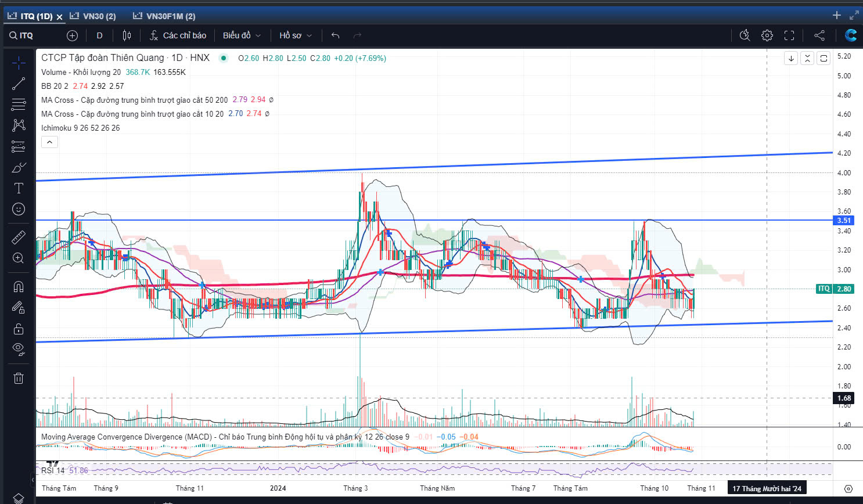The height and width of the screenshot is (504, 863).
Task: Select the ruler measure tool
Action: [19, 237]
